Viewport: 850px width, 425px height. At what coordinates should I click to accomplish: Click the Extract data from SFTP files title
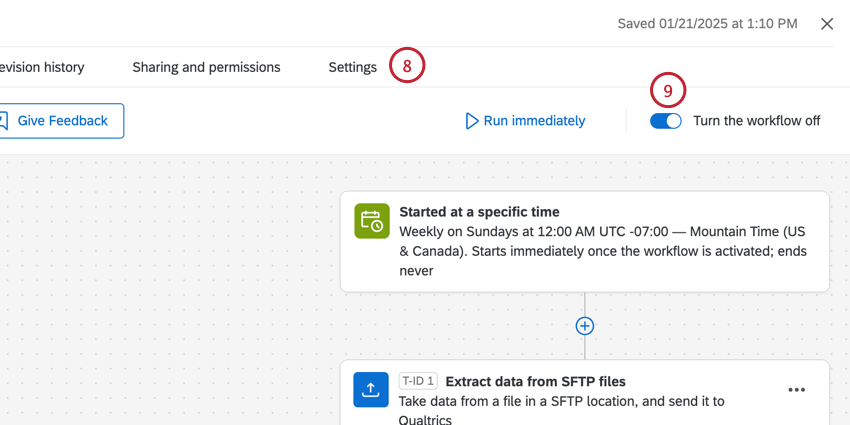pos(535,381)
